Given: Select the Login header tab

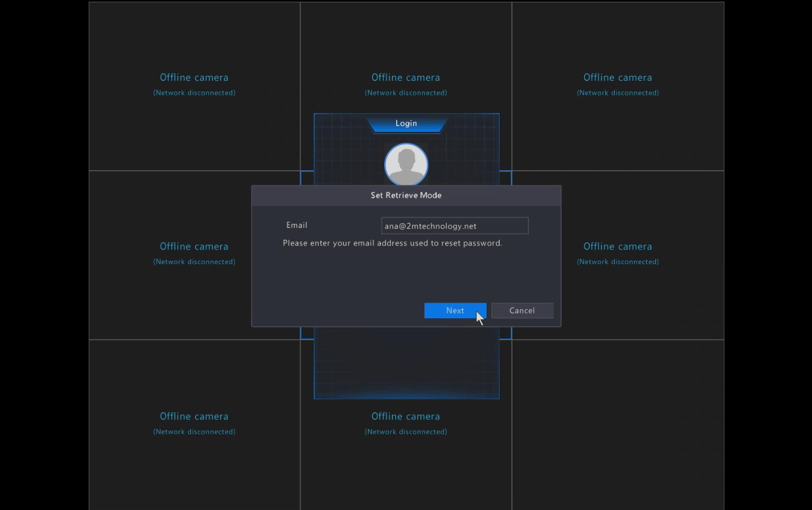Looking at the screenshot, I should point(406,123).
